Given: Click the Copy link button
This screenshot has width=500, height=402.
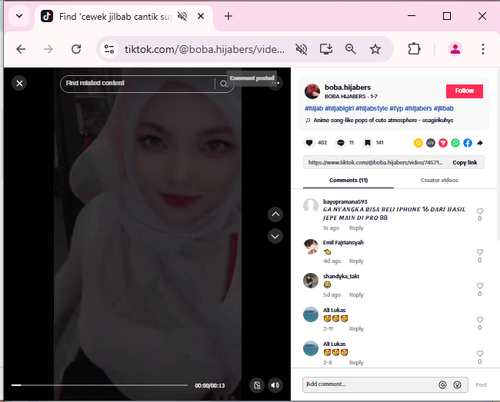Looking at the screenshot, I should pos(465,162).
